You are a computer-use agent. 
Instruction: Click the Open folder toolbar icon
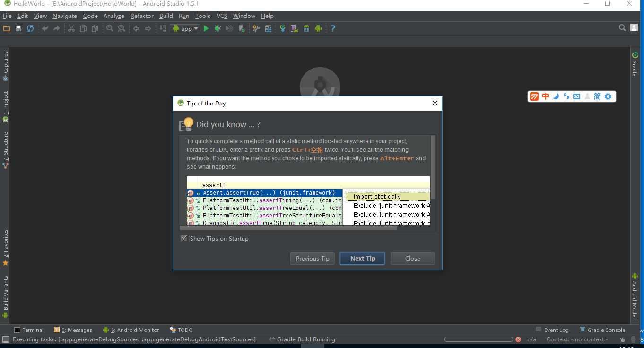pyautogui.click(x=6, y=28)
